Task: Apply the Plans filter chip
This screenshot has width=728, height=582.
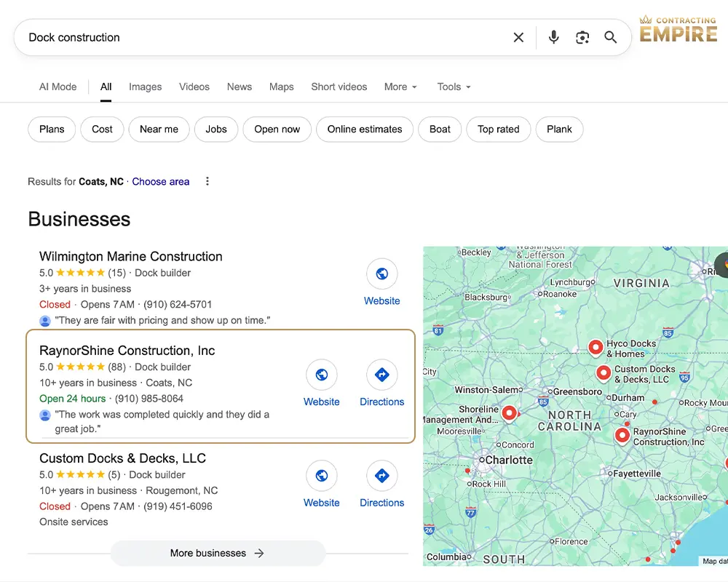Action: click(52, 129)
